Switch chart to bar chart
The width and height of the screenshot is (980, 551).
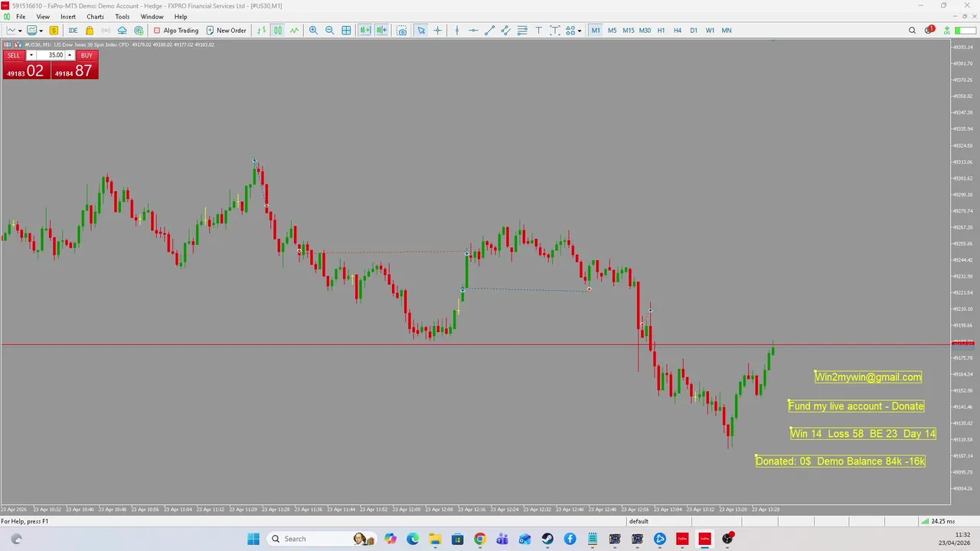(x=262, y=31)
